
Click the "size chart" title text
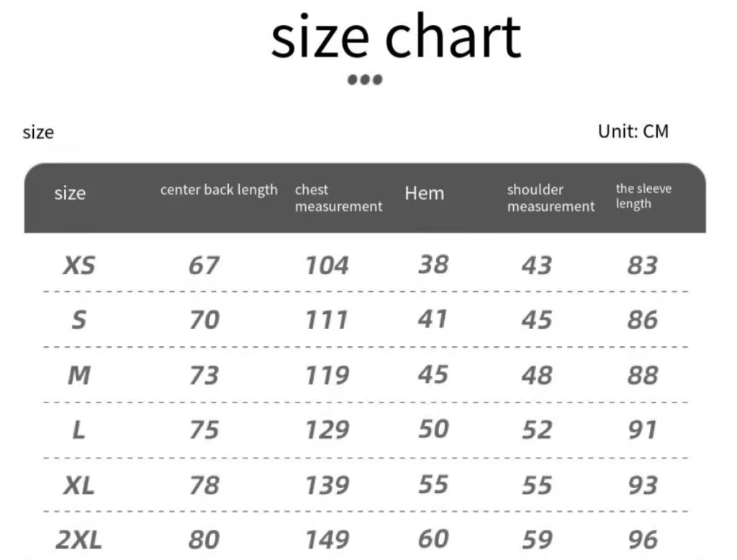(395, 37)
